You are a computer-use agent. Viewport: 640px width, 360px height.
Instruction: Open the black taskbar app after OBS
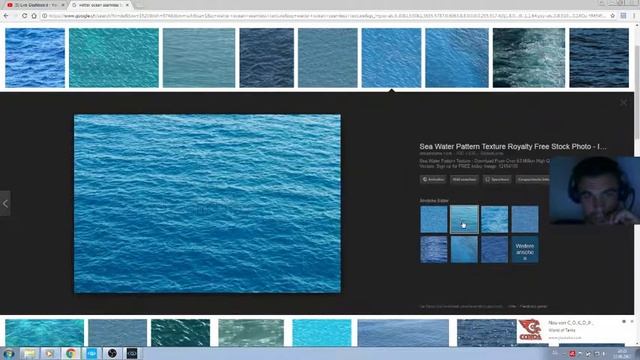click(x=132, y=353)
